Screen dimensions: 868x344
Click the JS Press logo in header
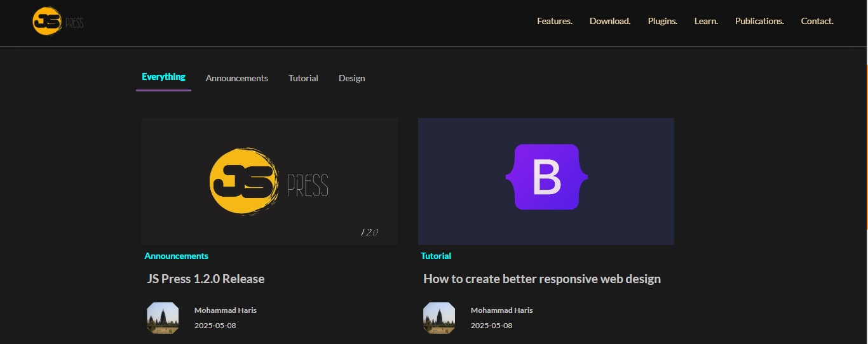[x=58, y=22]
